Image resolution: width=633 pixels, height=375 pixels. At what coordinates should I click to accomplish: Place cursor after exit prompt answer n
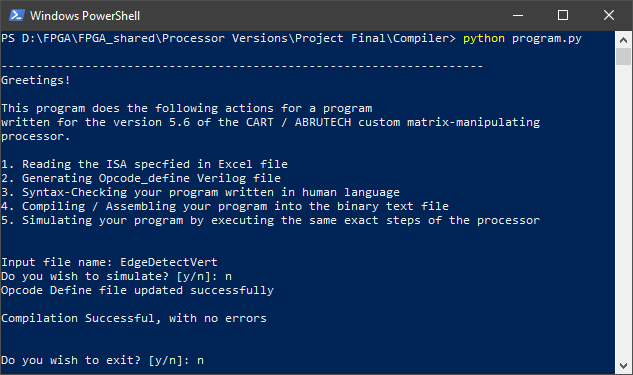[205, 360]
